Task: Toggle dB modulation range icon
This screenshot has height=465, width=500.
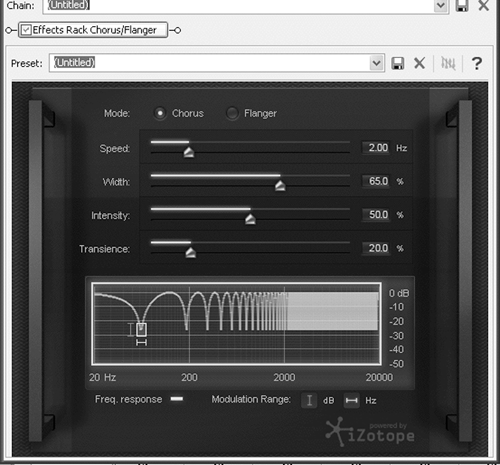Action: 309,400
